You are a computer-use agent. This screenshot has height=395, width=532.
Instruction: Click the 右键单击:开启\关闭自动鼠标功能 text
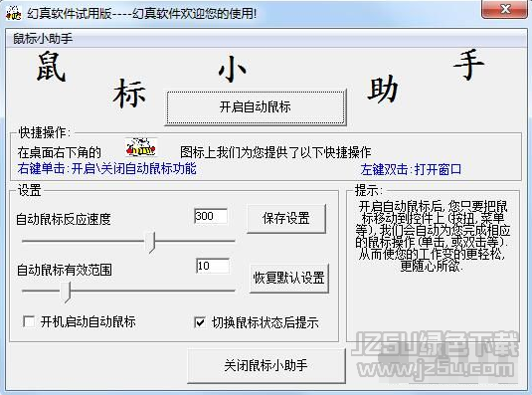coord(106,169)
